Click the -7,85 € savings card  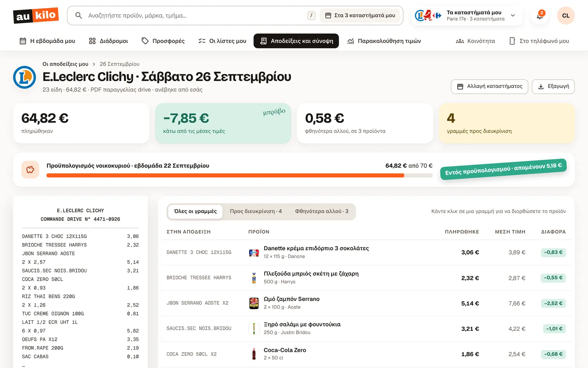coord(223,123)
